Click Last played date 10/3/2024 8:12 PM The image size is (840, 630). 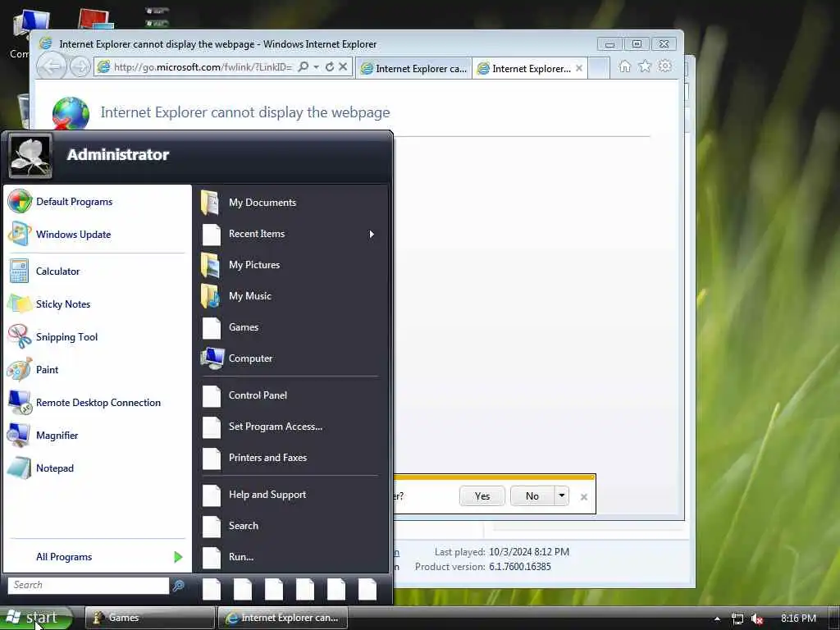tap(529, 552)
